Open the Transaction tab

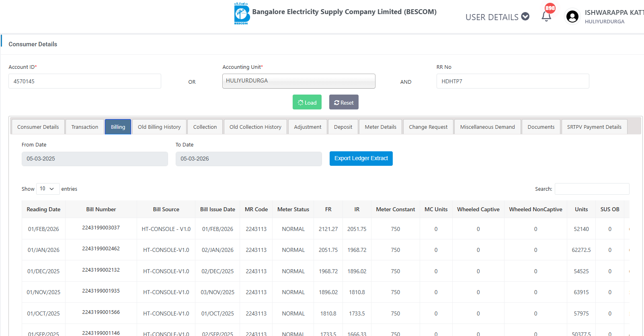coord(85,127)
